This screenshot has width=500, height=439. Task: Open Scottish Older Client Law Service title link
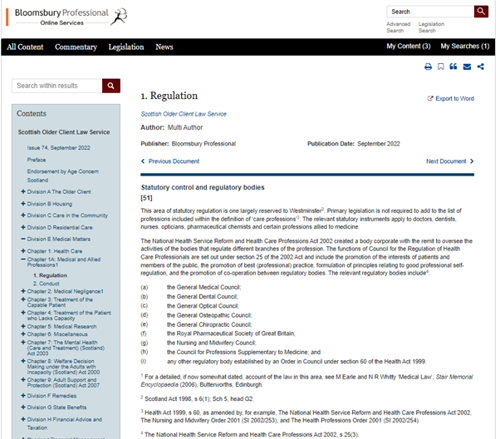[183, 114]
